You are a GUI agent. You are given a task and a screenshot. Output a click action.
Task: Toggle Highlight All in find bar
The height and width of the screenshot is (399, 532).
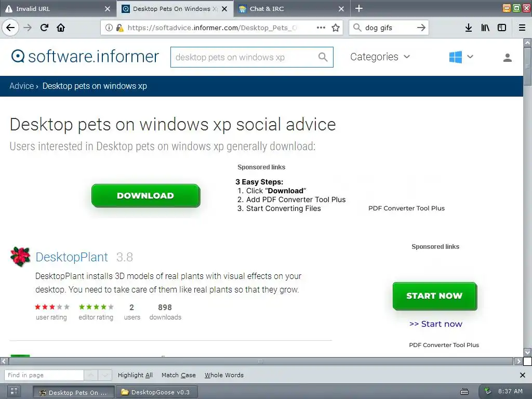[x=135, y=375]
